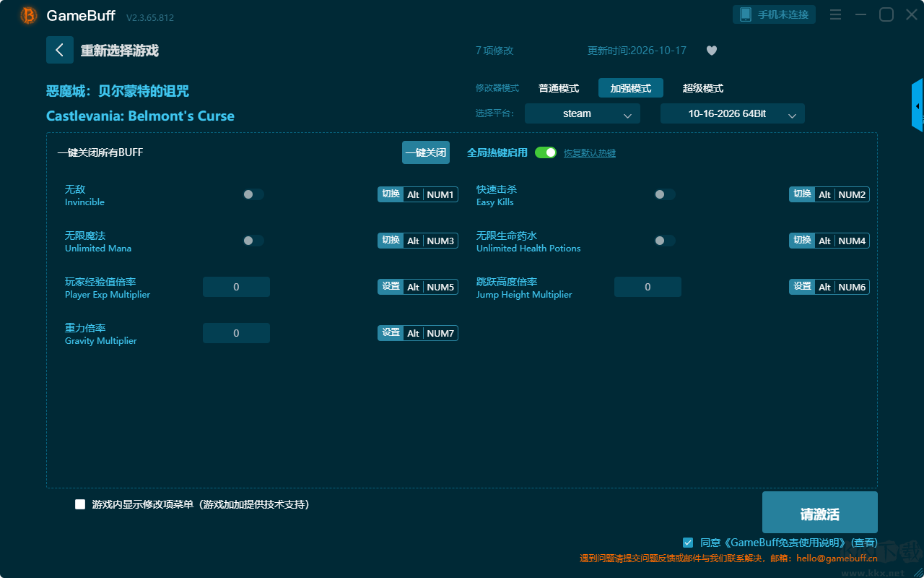Click the Player Exp Multiplier value field

pyautogui.click(x=236, y=287)
